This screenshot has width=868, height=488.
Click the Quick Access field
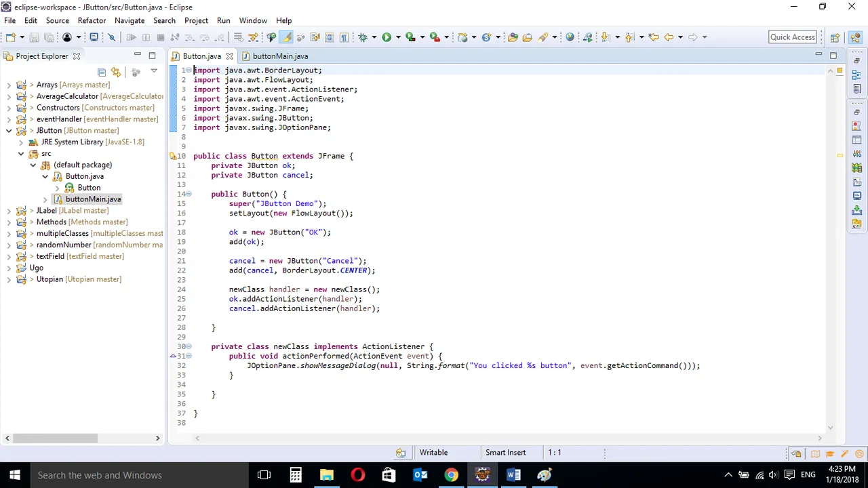[x=793, y=37]
